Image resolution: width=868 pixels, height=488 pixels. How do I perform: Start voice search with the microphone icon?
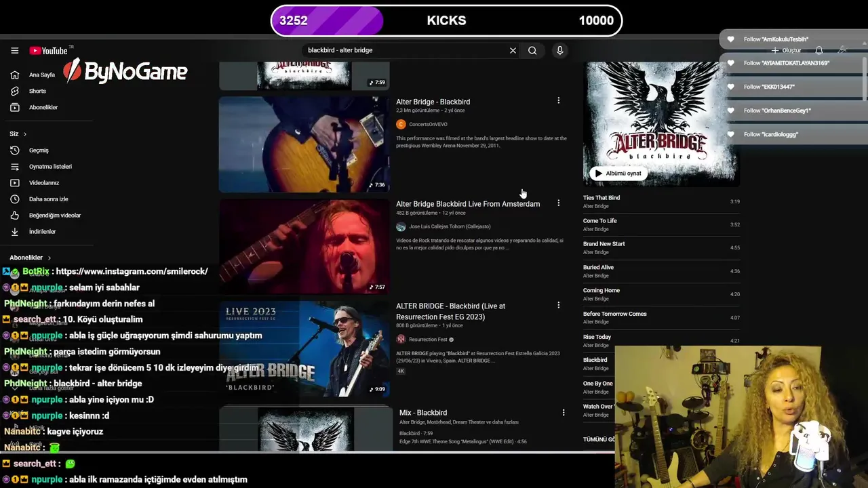point(559,50)
